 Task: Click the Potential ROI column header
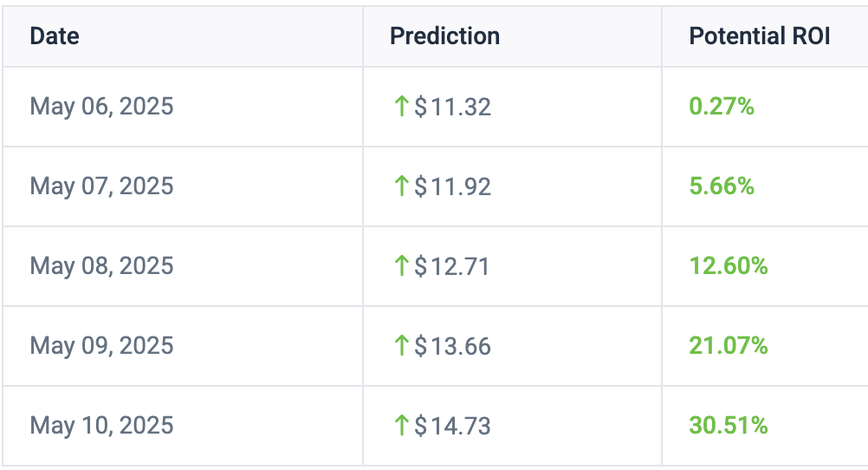tap(759, 36)
